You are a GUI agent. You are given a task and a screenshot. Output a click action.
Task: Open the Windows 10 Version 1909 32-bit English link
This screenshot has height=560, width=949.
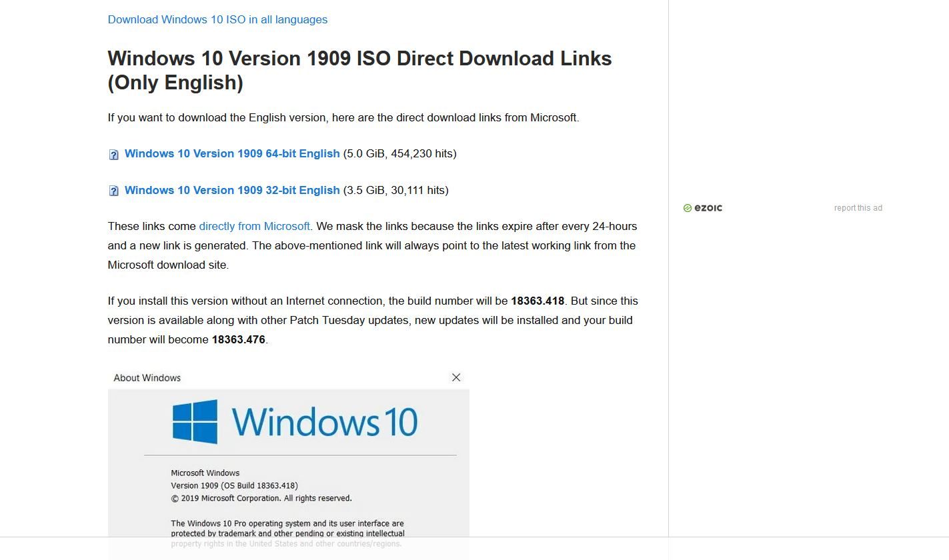[231, 191]
